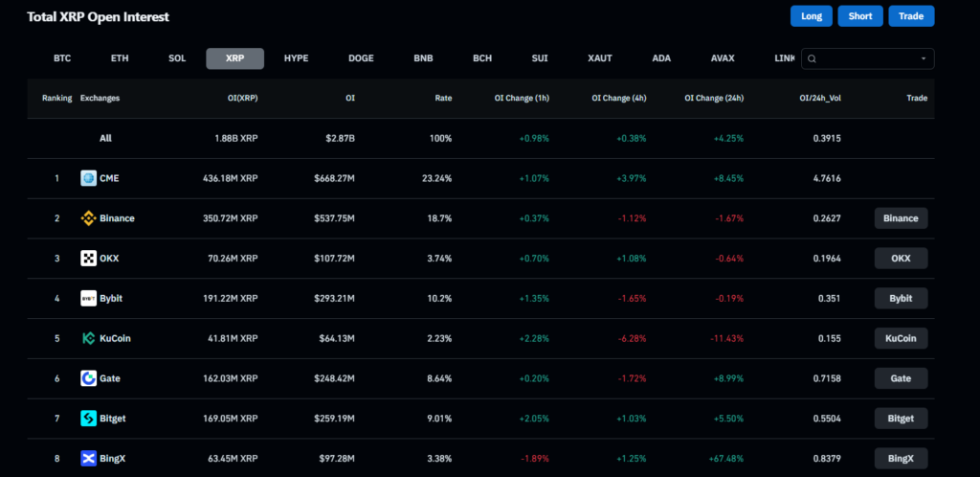
Task: Click the Binance logo icon
Action: (89, 218)
